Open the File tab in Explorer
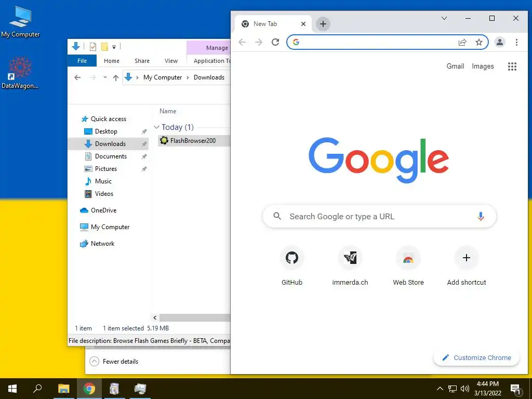The image size is (532, 399). pyautogui.click(x=82, y=61)
